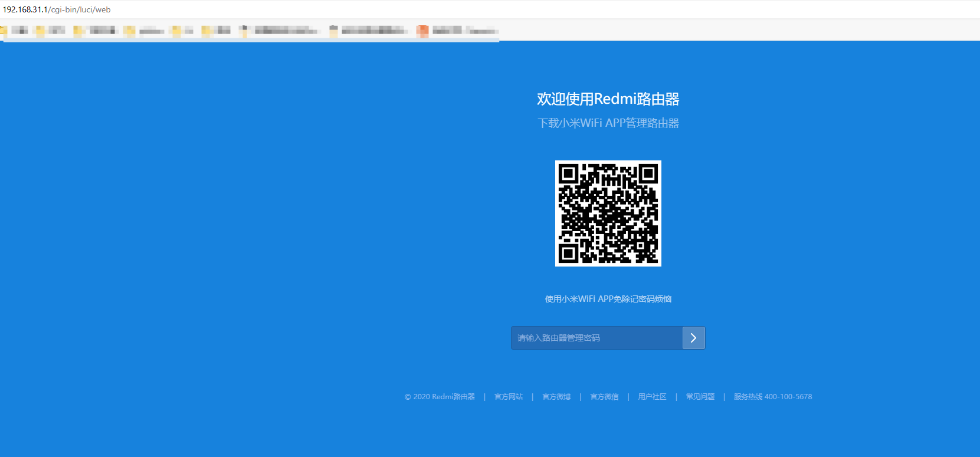Open the 官方微信 footer link
Viewport: 980px width, 457px height.
pyautogui.click(x=604, y=397)
